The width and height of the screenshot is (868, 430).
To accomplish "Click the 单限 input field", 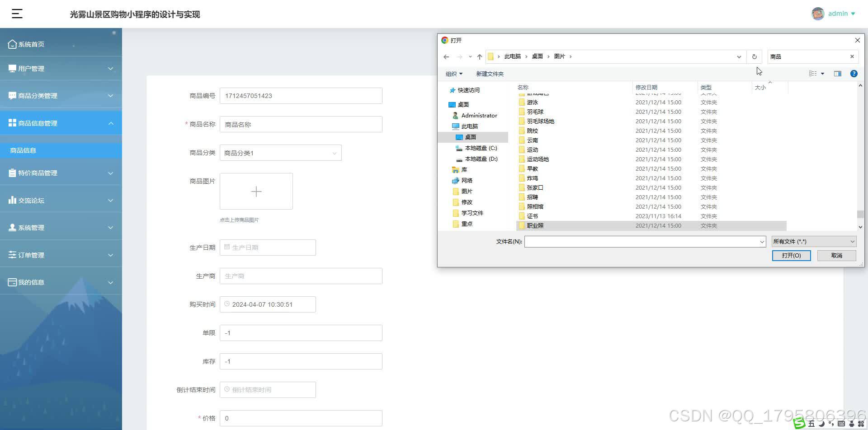I will point(301,333).
